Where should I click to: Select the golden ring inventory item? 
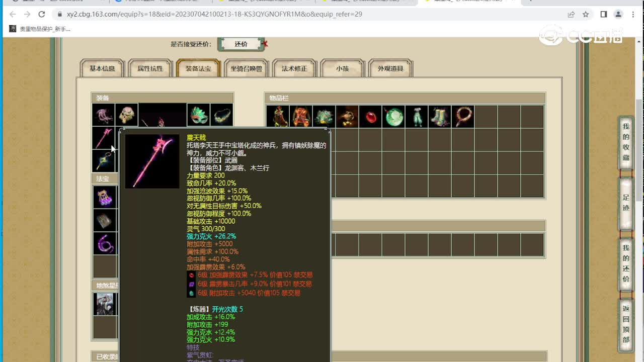coord(463,117)
